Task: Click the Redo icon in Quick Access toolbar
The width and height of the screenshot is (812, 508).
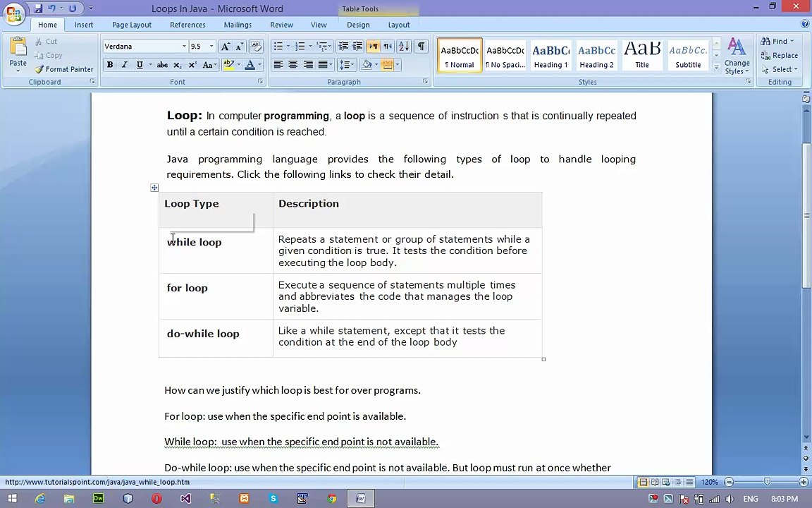Action: tap(73, 8)
